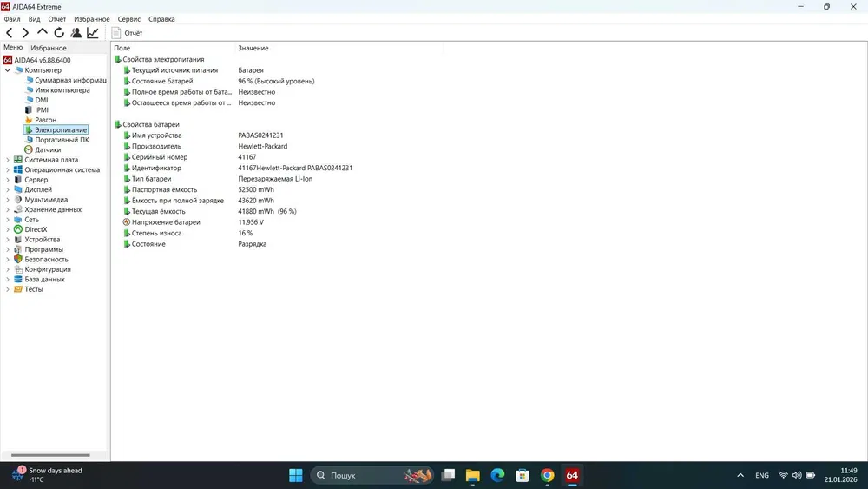868x489 pixels.
Task: Collapse the Компьютер tree node
Action: coord(8,70)
